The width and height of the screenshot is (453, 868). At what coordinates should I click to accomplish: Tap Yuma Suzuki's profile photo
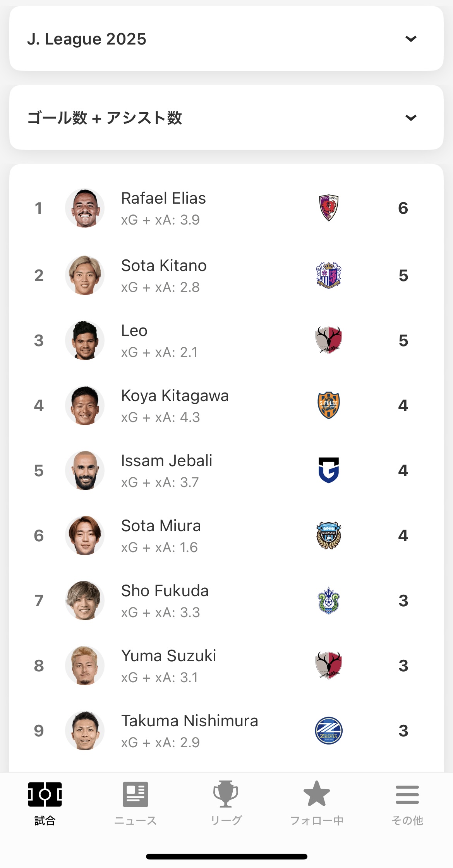[x=85, y=666]
